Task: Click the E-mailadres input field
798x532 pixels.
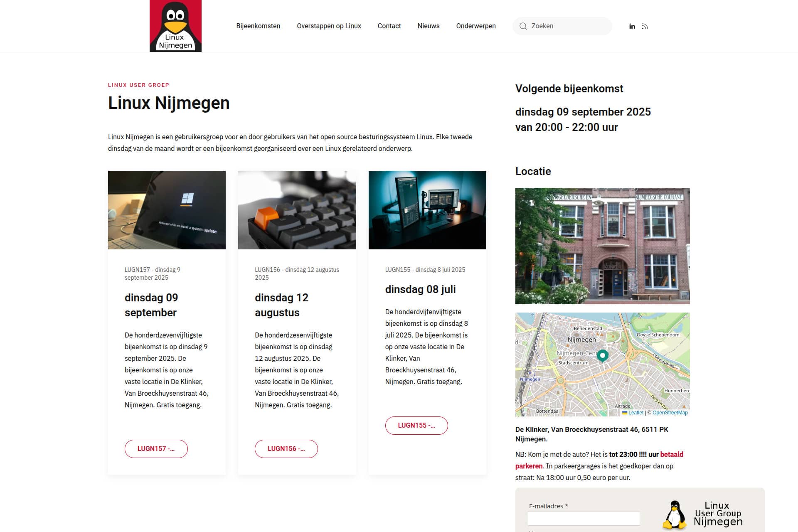Action: 584,519
